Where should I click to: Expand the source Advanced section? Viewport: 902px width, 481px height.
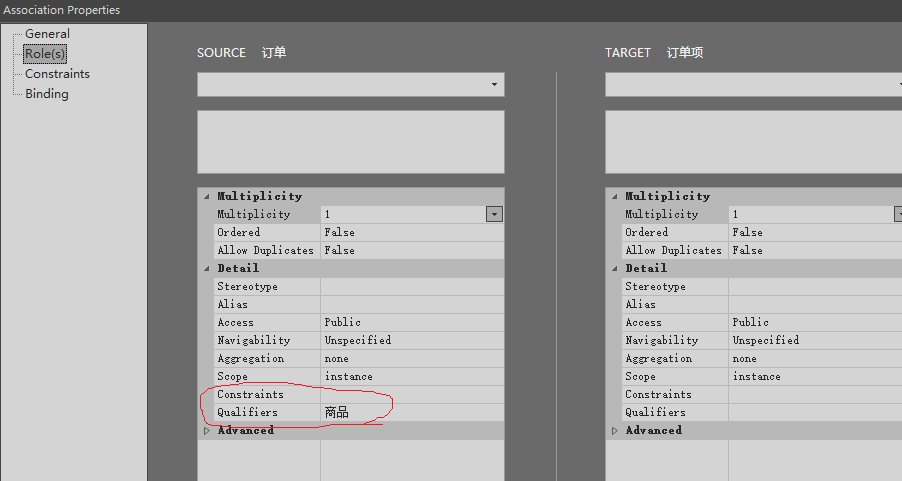[x=207, y=431]
